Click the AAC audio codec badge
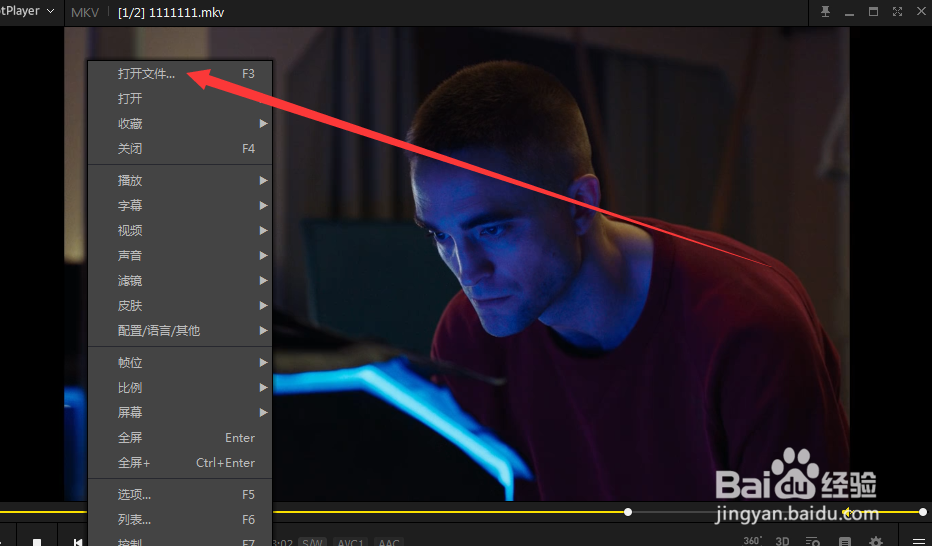This screenshot has width=932, height=546. (x=389, y=542)
